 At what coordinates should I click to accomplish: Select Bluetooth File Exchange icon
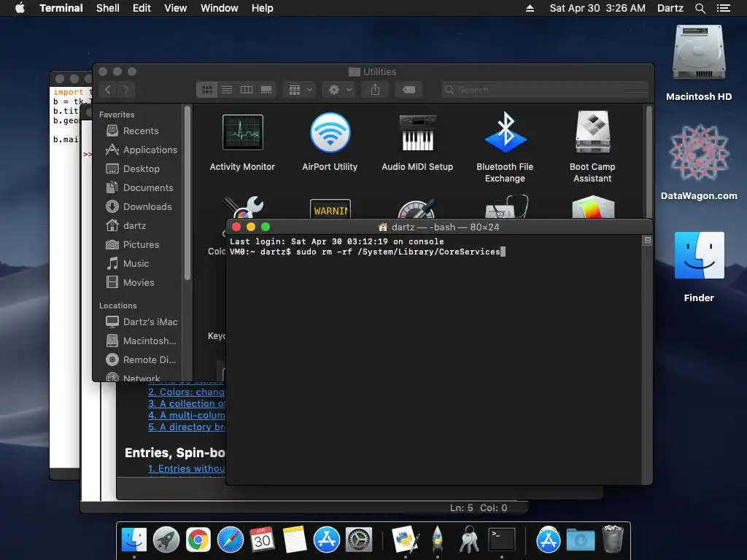click(505, 133)
